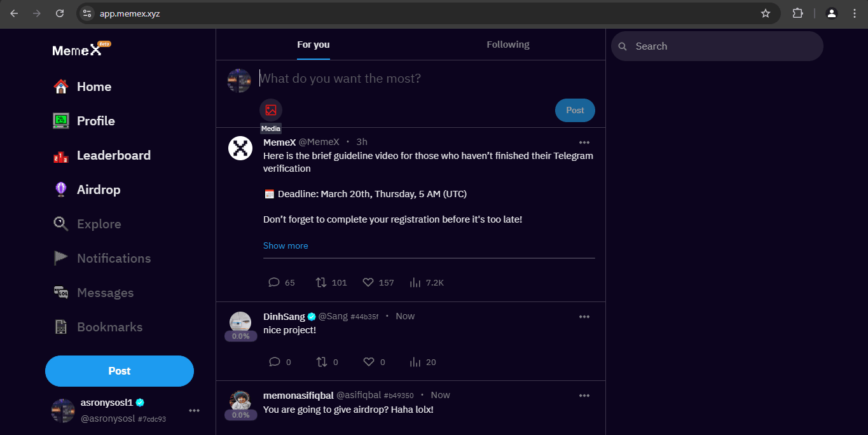Select the For you tab
This screenshot has width=868, height=435.
pyautogui.click(x=313, y=45)
